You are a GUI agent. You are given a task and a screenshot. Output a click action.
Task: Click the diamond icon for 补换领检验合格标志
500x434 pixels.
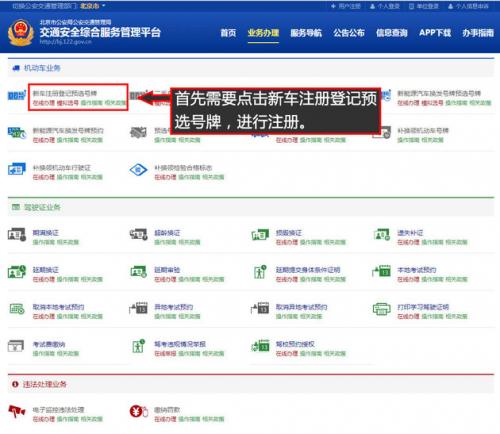point(138,170)
